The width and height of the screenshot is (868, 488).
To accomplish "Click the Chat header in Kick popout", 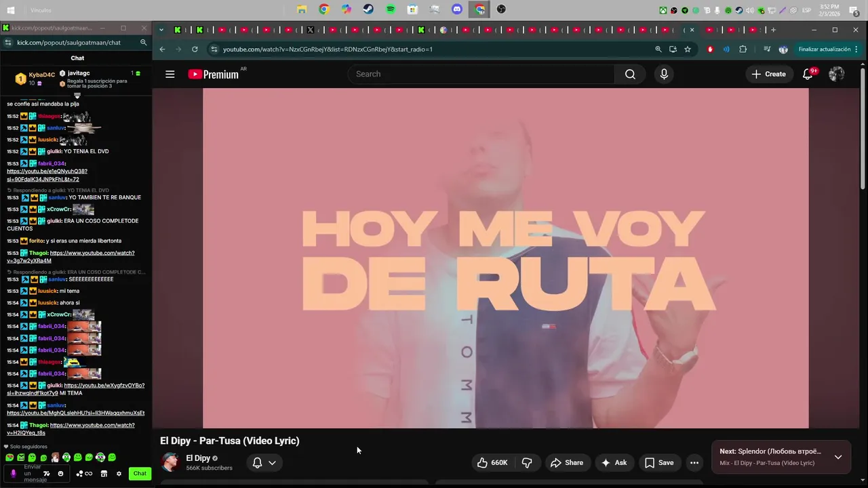I will point(77,58).
